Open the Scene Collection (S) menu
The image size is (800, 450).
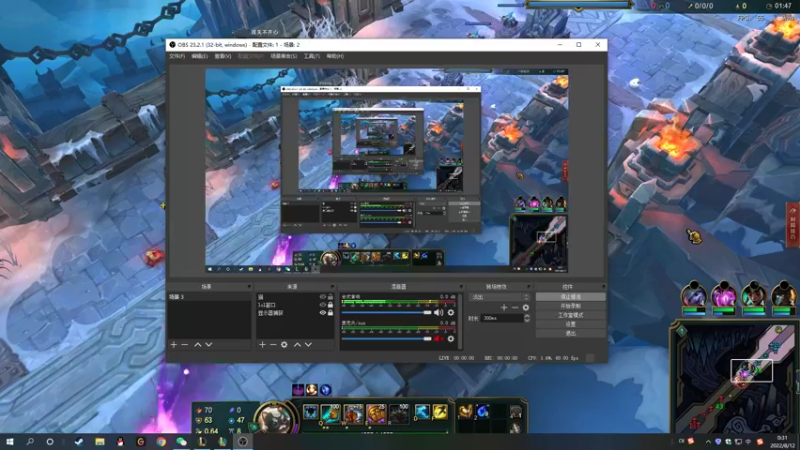click(284, 56)
